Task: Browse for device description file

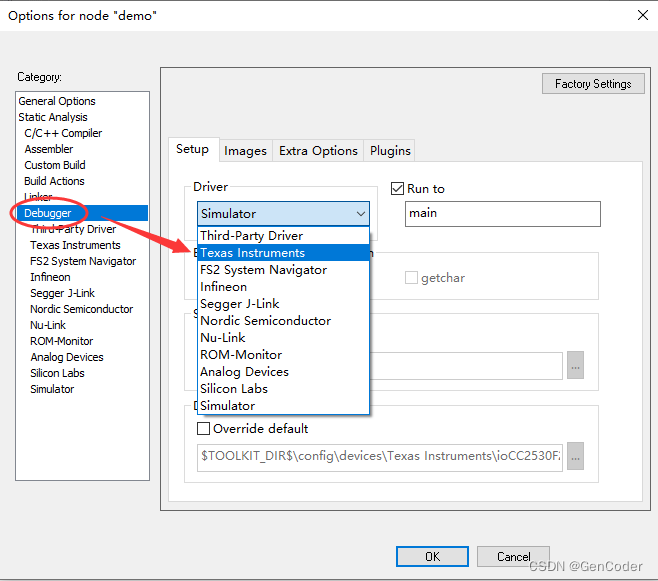Action: pos(575,456)
